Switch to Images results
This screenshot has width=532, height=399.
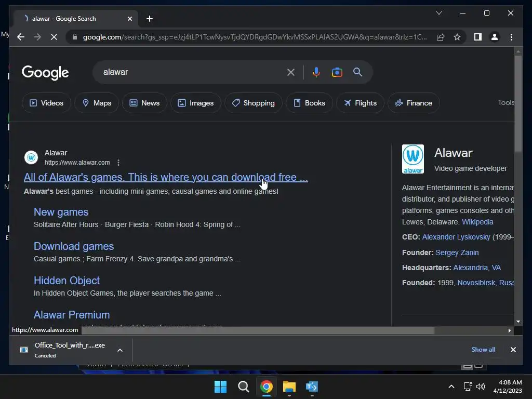point(196,103)
